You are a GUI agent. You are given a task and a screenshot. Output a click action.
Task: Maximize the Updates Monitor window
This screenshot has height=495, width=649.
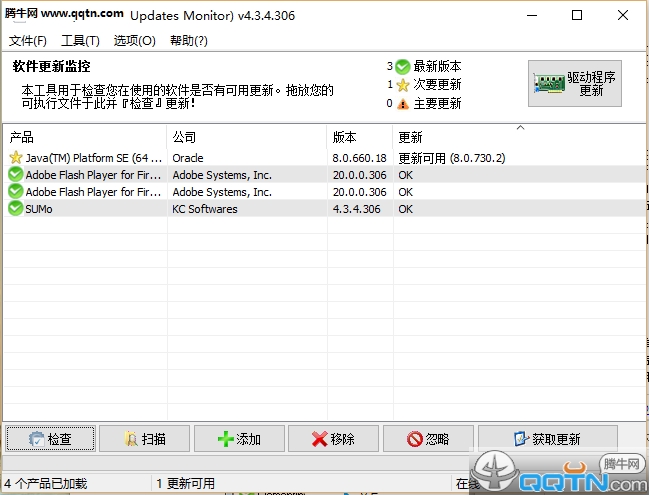click(577, 16)
